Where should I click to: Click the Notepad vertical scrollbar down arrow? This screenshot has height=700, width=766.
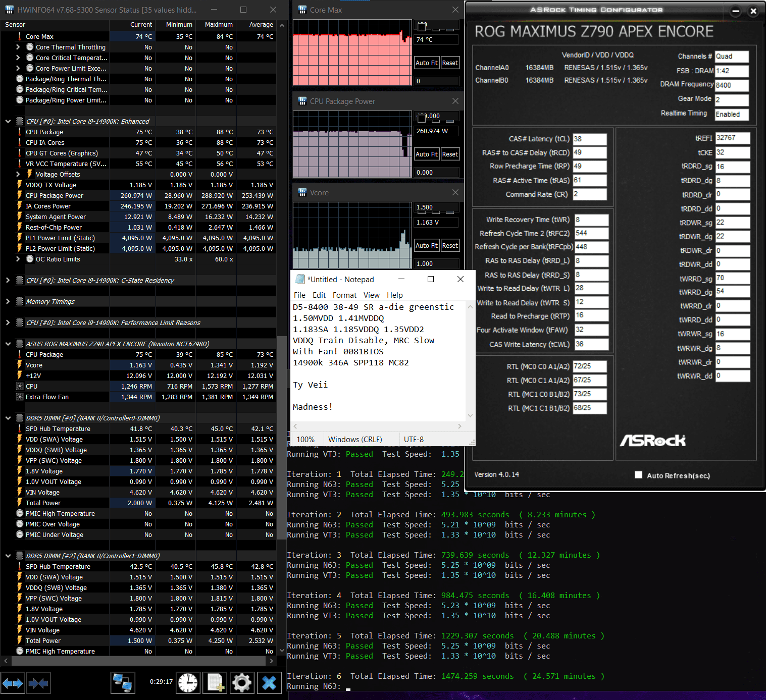470,415
